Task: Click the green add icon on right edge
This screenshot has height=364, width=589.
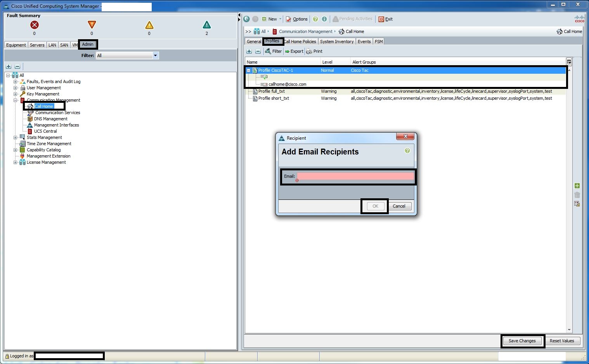Action: (x=577, y=186)
